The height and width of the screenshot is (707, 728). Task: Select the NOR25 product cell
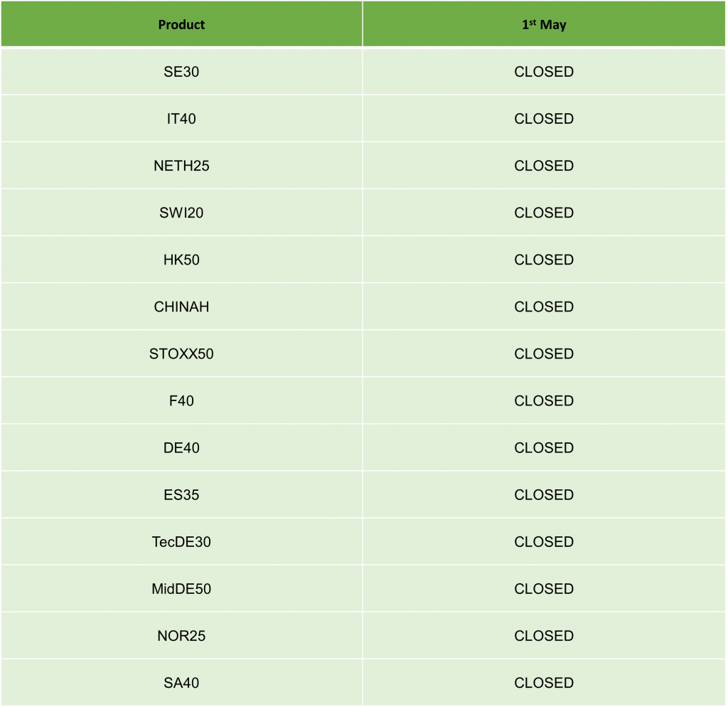tap(181, 635)
